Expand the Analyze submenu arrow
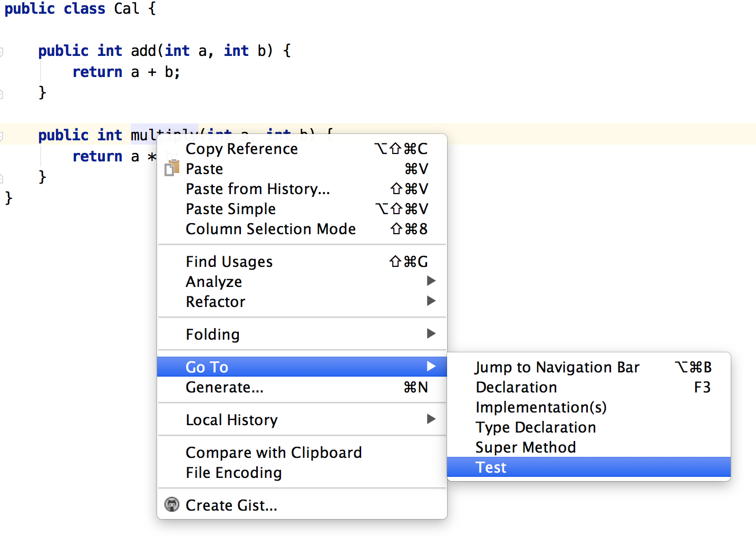 tap(431, 281)
